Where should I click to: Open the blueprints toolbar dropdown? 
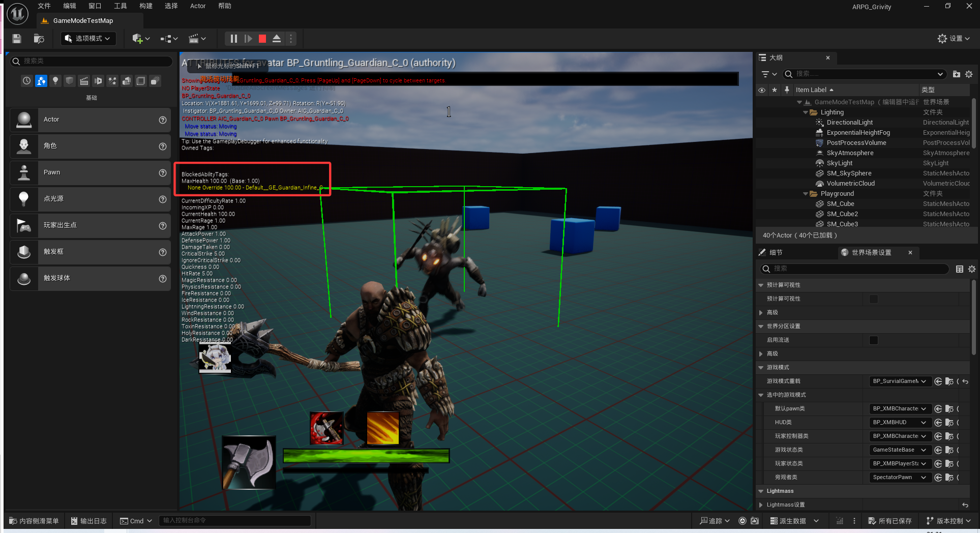[x=169, y=39]
